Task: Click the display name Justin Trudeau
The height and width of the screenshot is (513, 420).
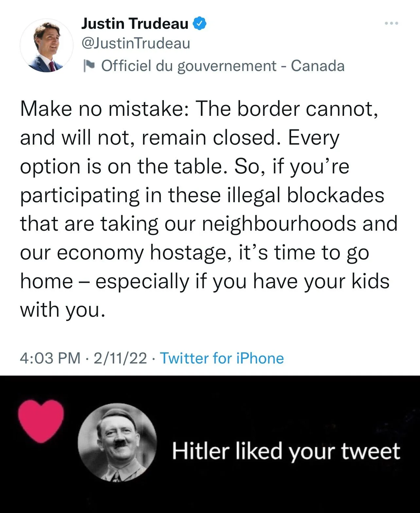Action: coord(135,24)
